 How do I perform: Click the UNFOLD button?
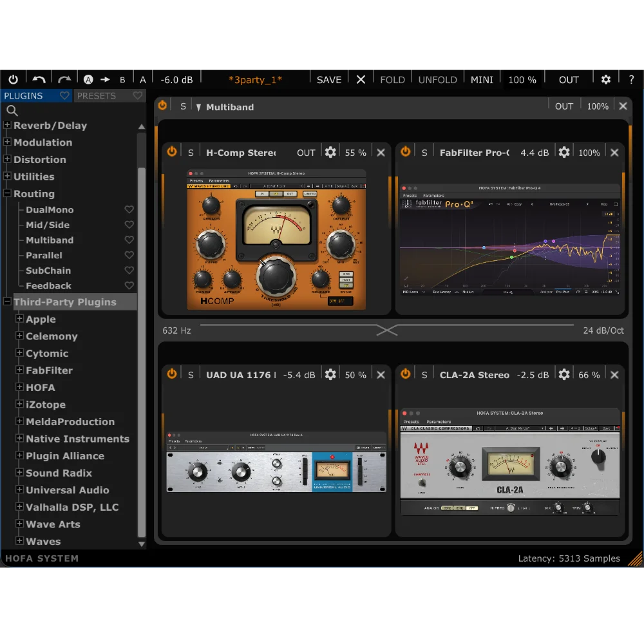point(437,80)
